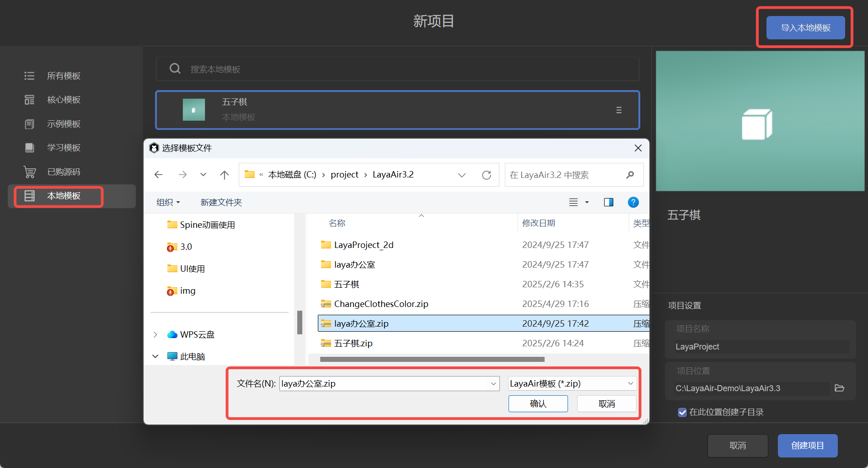Click the 搜索本地模板 search field

pos(397,69)
